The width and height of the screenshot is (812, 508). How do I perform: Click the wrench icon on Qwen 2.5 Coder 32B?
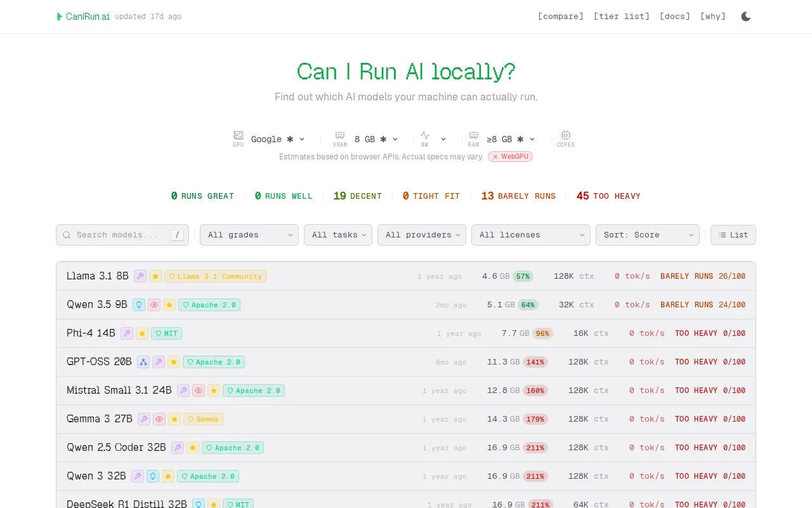pyautogui.click(x=178, y=448)
